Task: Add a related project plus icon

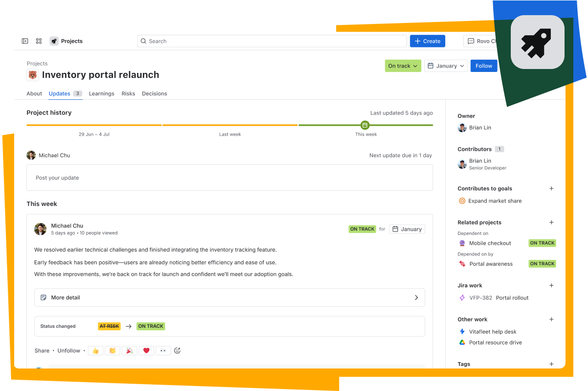Action: (x=551, y=222)
